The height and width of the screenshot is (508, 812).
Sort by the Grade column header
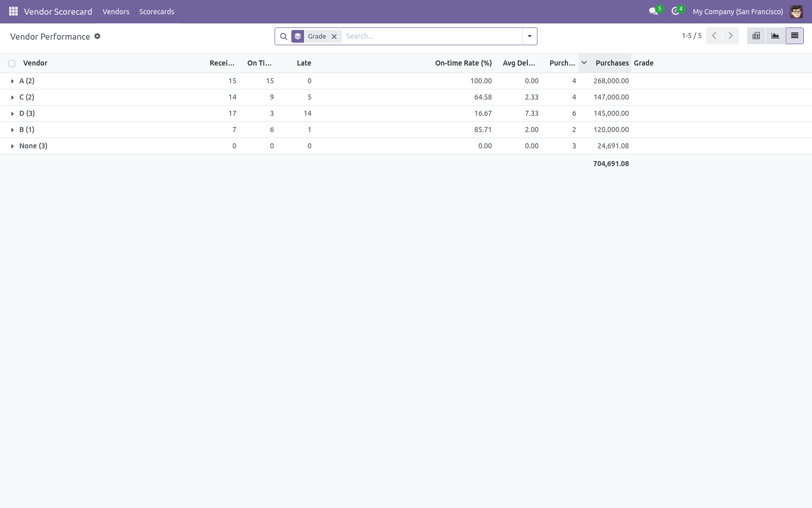tap(644, 63)
